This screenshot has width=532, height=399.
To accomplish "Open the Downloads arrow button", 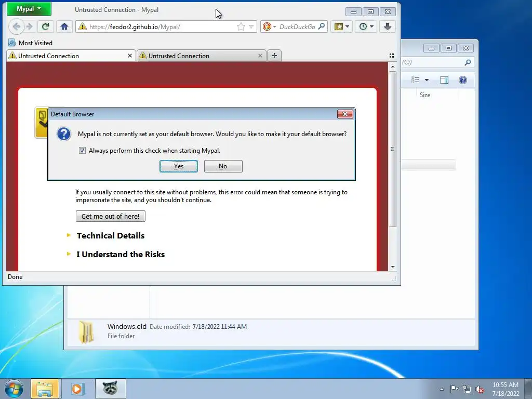I will coord(388,26).
